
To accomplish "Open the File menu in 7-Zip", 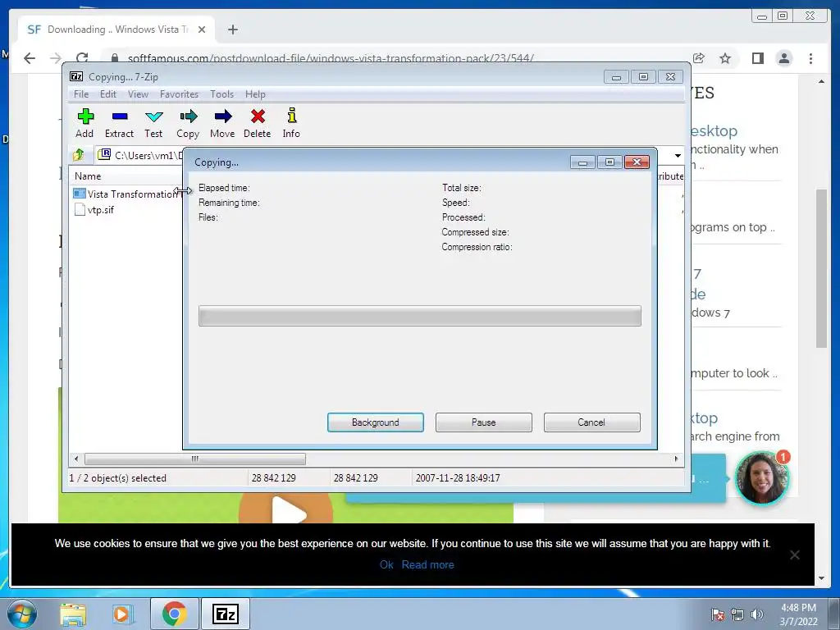I will pos(81,94).
